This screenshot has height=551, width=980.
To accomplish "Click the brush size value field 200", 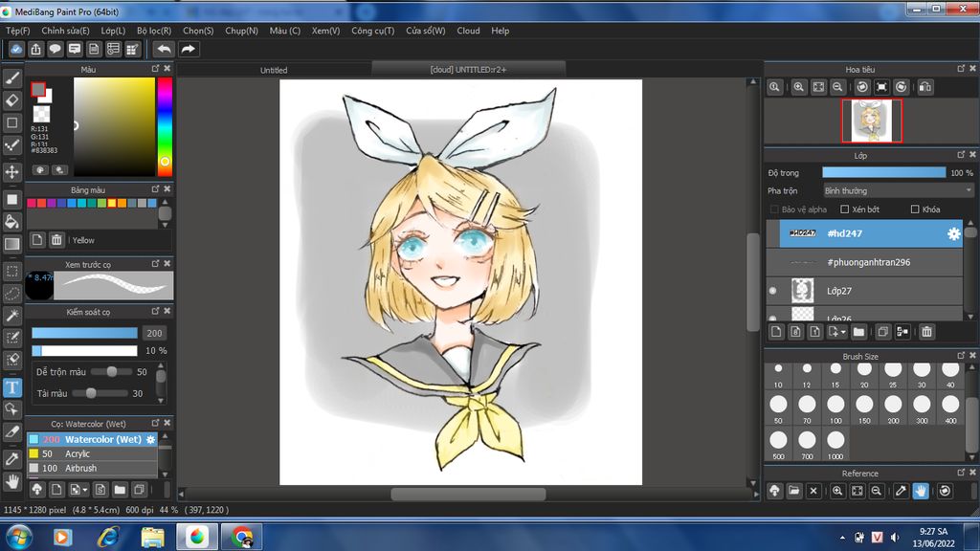I will [154, 333].
